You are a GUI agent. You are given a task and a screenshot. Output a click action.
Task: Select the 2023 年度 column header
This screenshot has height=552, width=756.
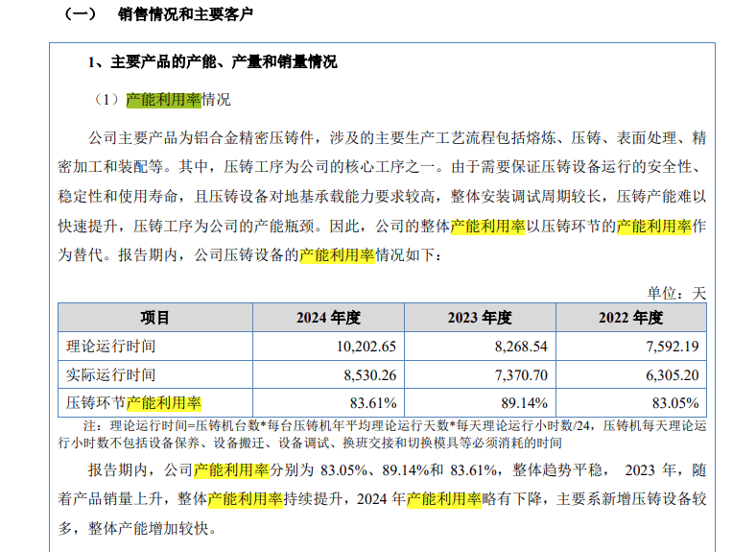479,318
